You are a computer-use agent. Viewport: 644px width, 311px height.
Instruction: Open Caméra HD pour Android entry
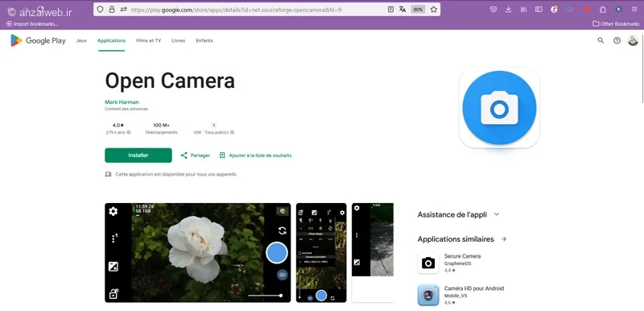[462, 295]
